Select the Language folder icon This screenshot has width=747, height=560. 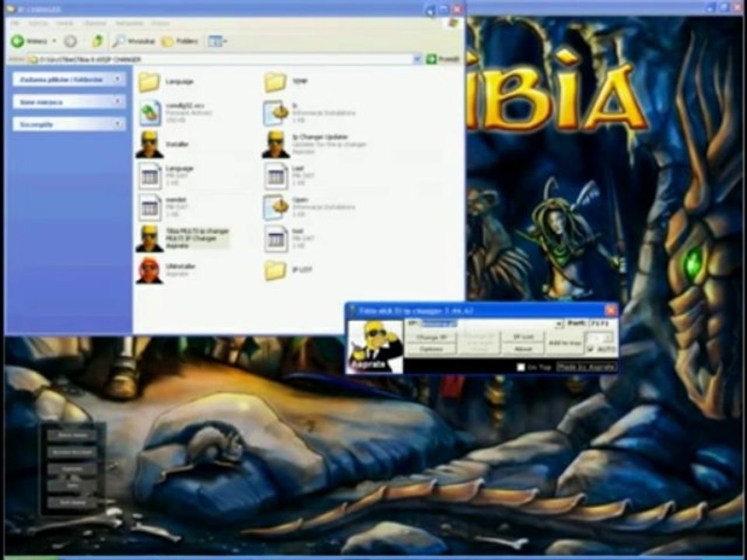149,82
